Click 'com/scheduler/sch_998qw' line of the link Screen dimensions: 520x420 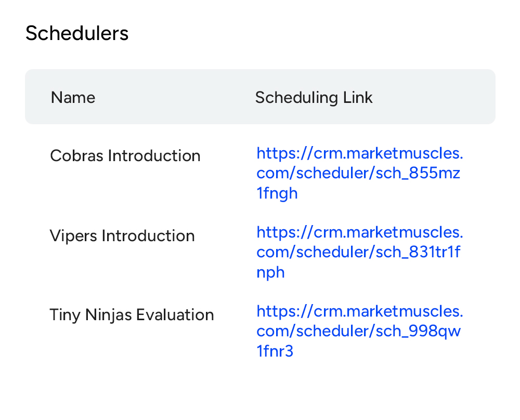click(358, 332)
